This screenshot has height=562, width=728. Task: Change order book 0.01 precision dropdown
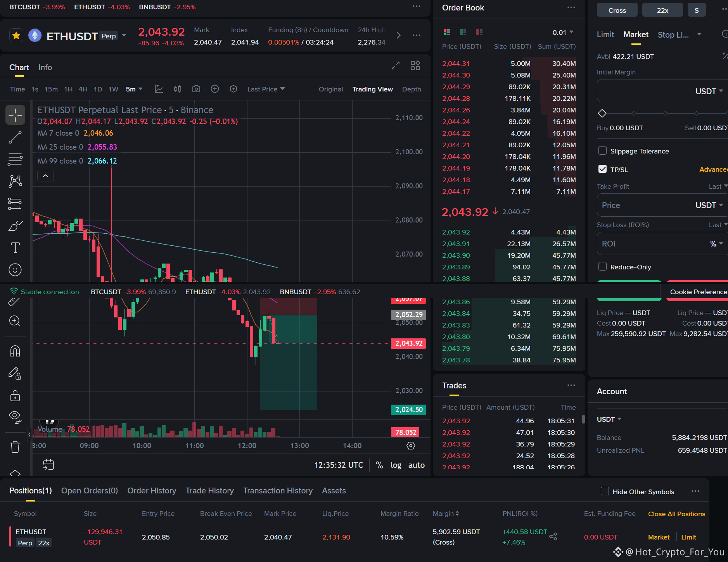563,32
